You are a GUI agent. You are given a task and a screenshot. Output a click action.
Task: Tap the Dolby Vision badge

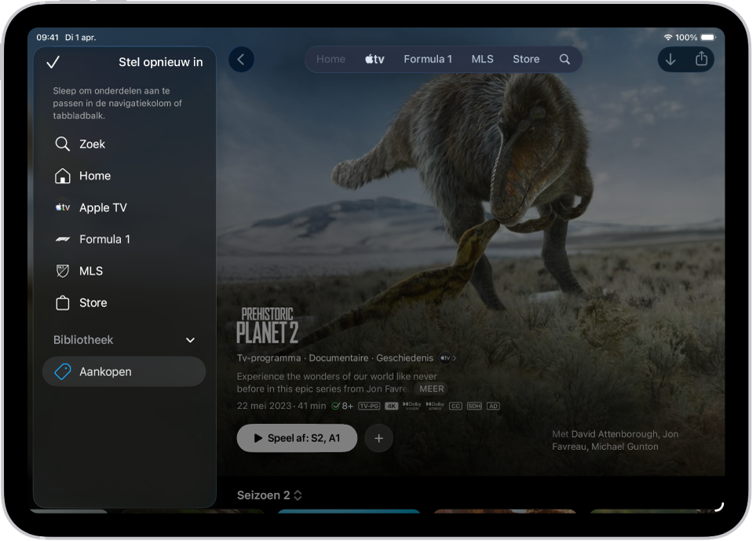[x=412, y=406]
